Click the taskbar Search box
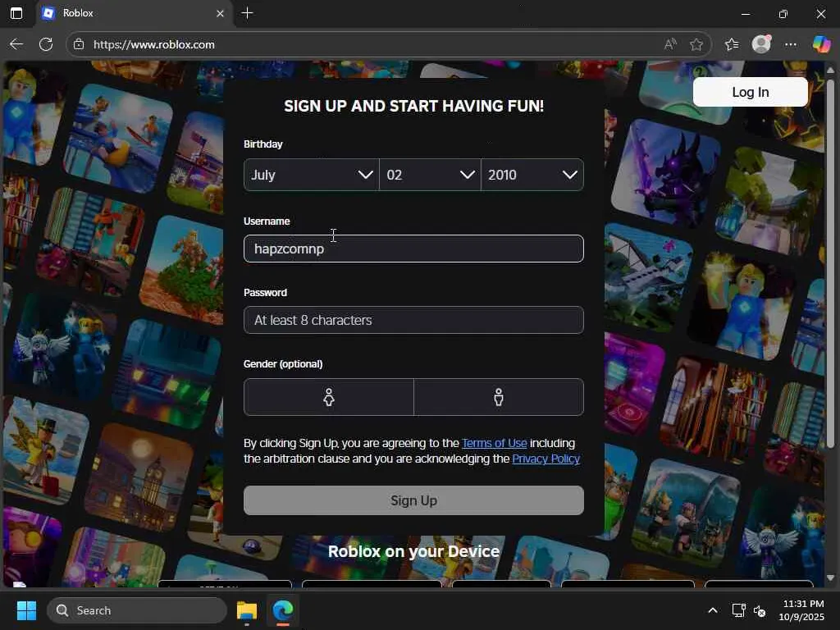Viewport: 840px width, 630px height. pyautogui.click(x=137, y=610)
